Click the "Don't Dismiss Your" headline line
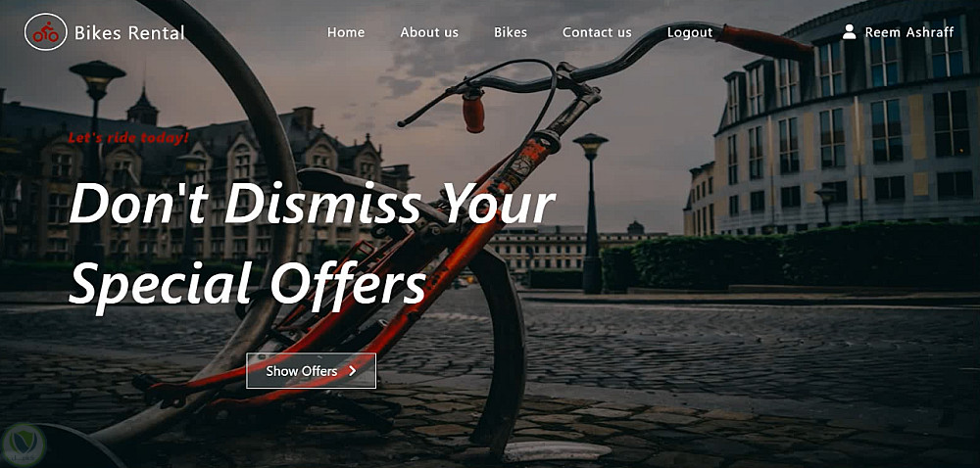 [x=312, y=204]
